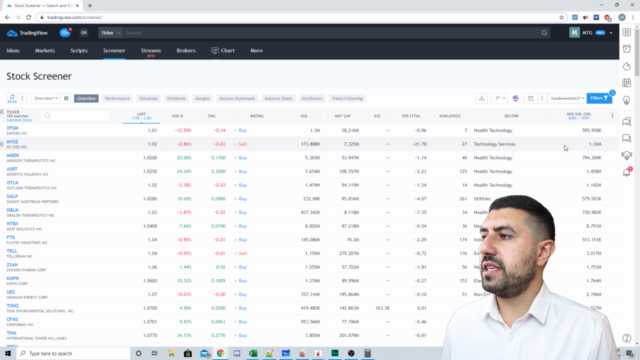This screenshot has height=360, width=640.
Task: Open the alerts alarm-clock sidebar icon
Action: [627, 49]
